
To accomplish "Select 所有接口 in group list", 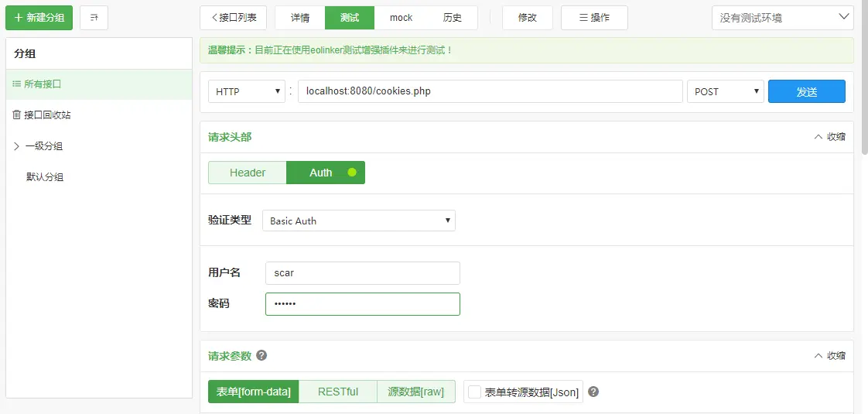I will [98, 84].
